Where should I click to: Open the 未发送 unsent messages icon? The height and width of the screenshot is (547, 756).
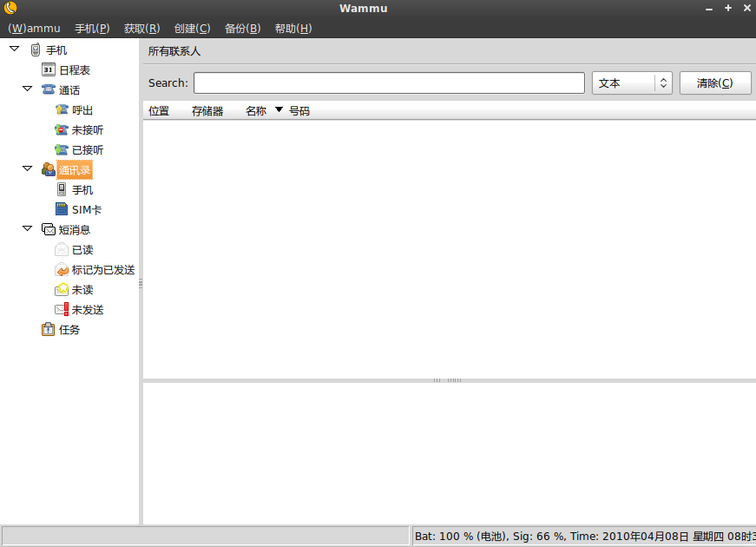[x=62, y=310]
